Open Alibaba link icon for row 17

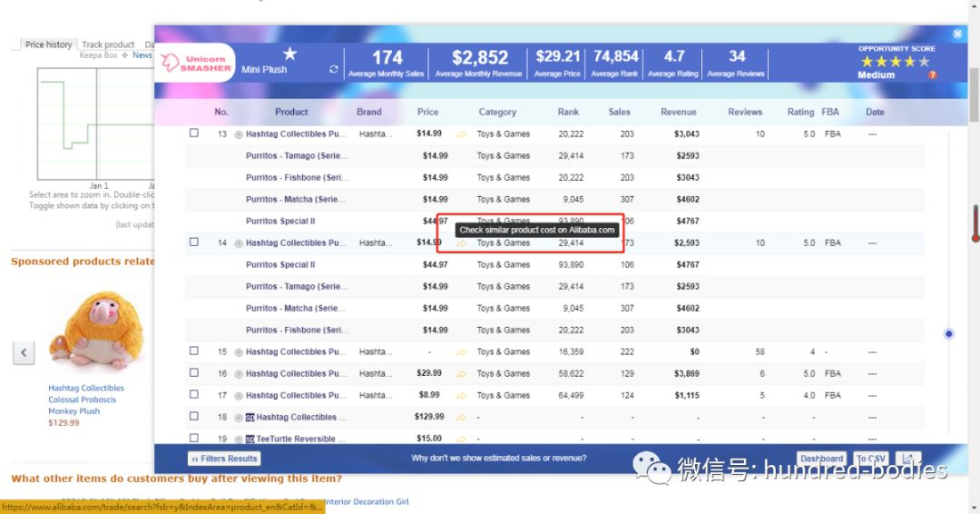click(x=461, y=396)
